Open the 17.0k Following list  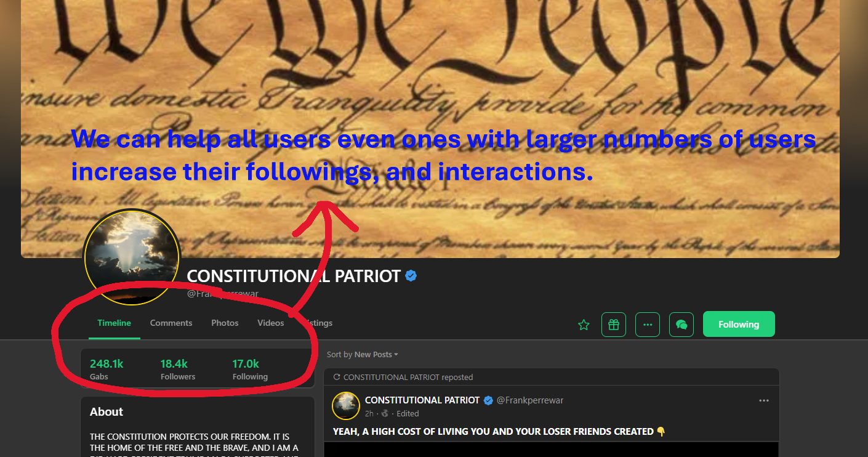click(x=250, y=370)
